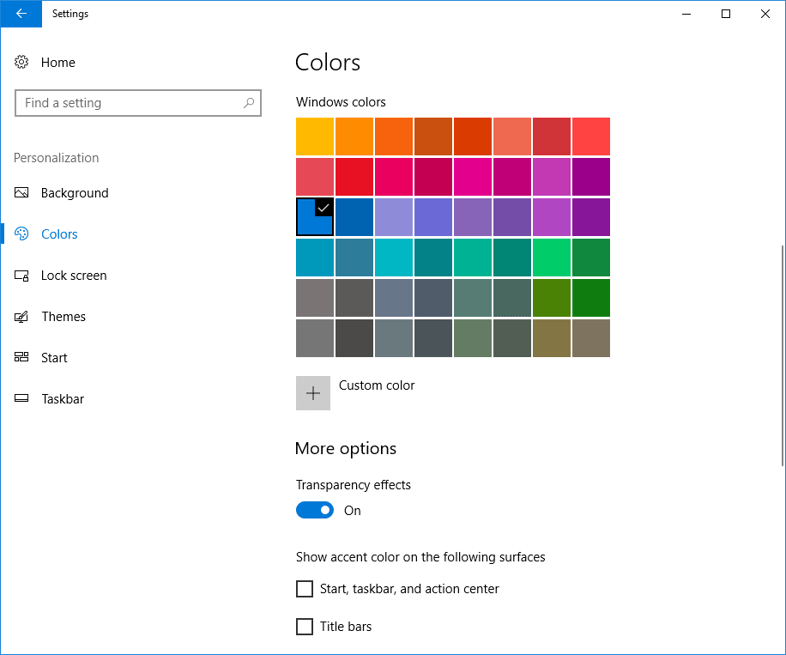The width and height of the screenshot is (786, 655).
Task: Click the plus icon for Custom color
Action: coord(313,393)
